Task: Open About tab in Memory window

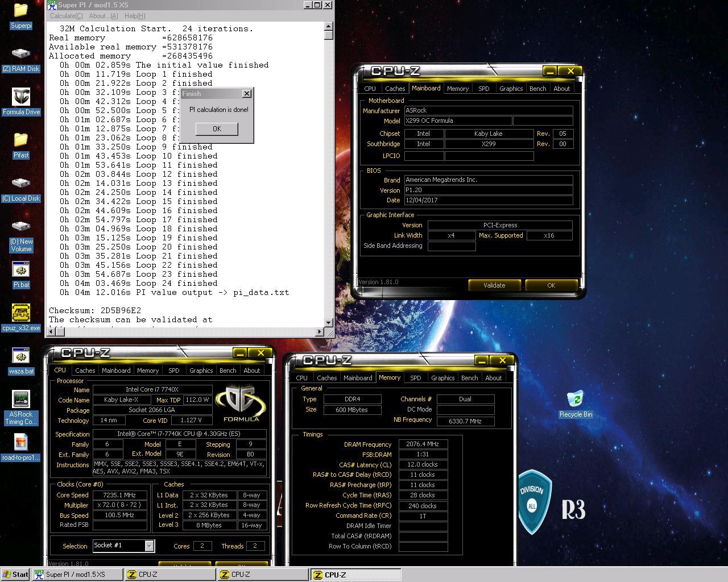Action: coord(493,378)
